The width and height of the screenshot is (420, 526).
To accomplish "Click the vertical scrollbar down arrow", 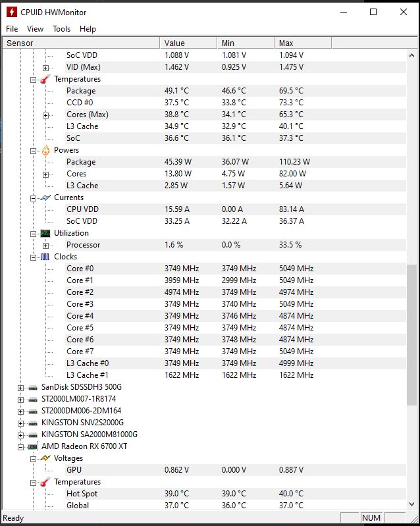I will pos(411,504).
